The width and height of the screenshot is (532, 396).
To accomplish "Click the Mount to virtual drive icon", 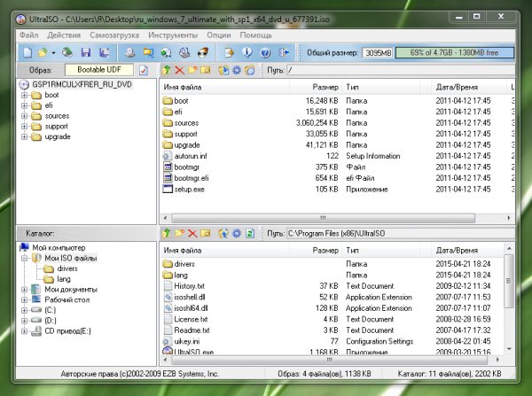I will (184, 52).
